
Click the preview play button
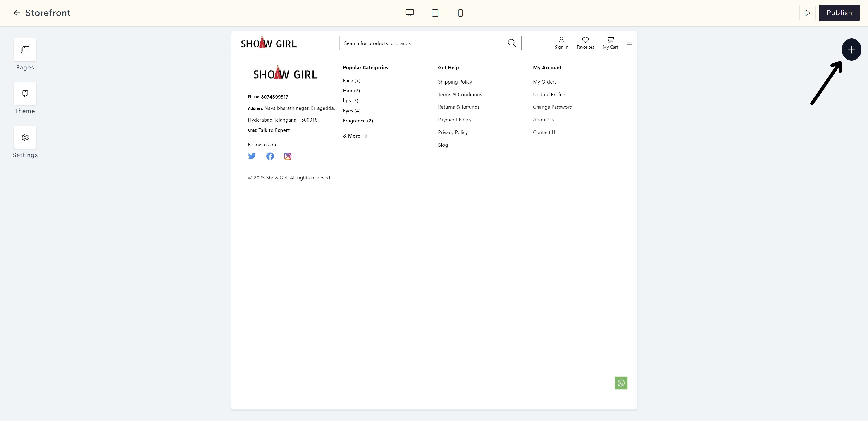click(x=807, y=13)
